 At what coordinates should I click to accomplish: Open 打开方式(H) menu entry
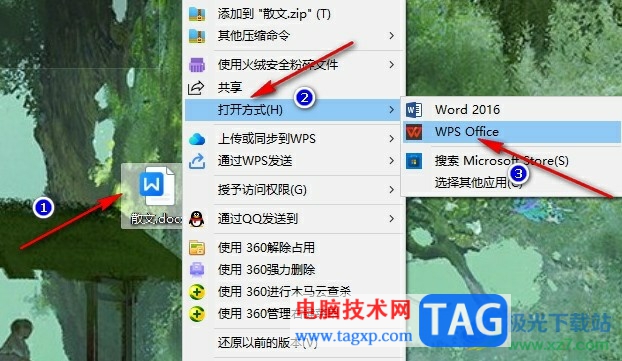[x=294, y=110]
